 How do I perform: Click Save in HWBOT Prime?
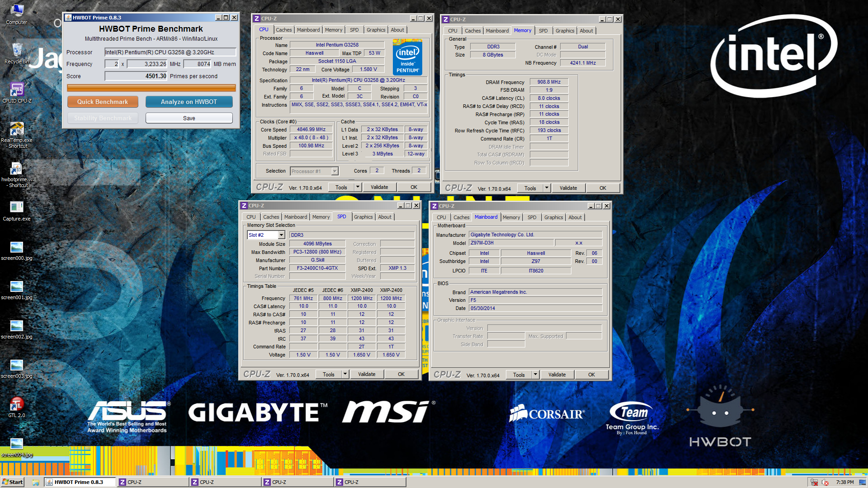[189, 118]
